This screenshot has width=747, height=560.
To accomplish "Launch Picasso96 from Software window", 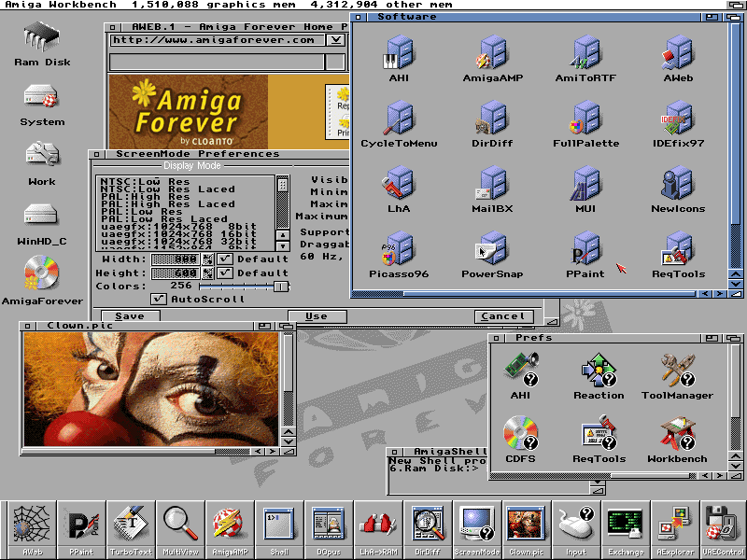I will point(400,250).
